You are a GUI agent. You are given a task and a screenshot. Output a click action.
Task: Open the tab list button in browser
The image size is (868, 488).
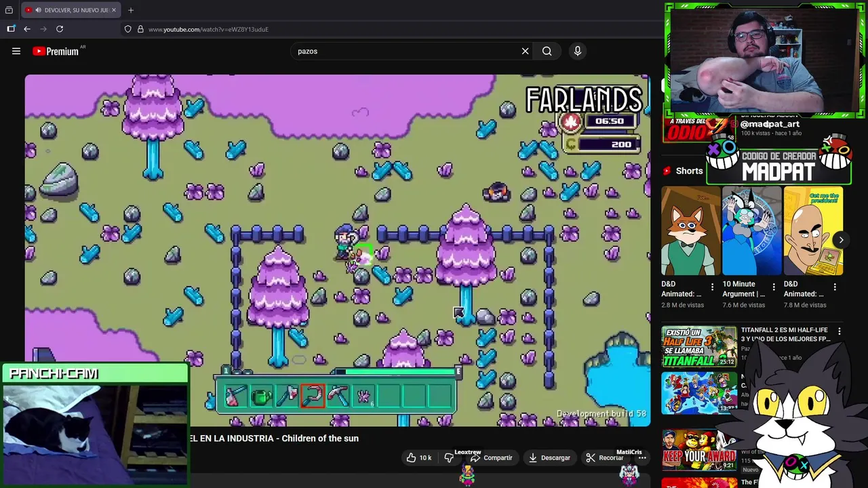coord(9,10)
